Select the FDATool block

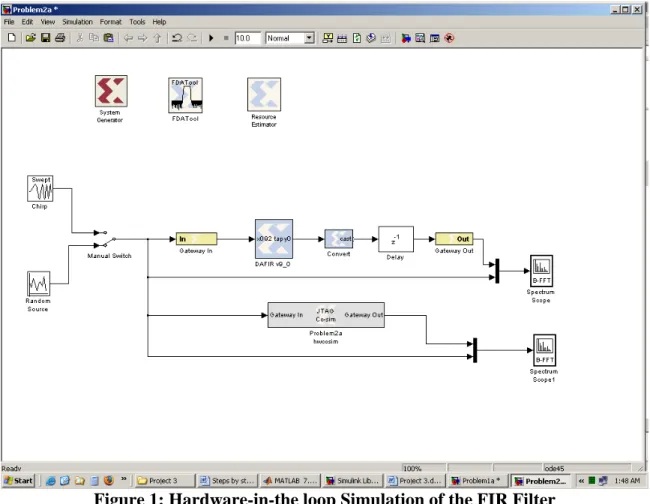tap(185, 95)
